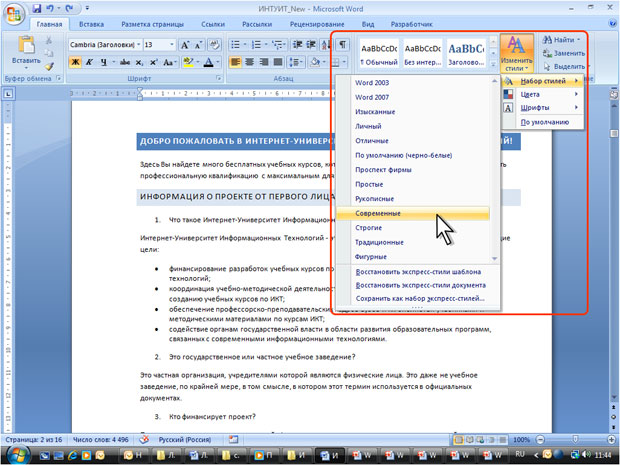
Task: Click the spell check status icon
Action: 144,440
